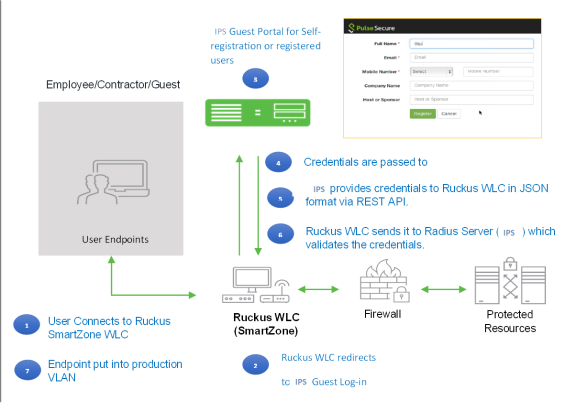
Task: Click 'Credentials are passed to' text
Action: tap(366, 162)
